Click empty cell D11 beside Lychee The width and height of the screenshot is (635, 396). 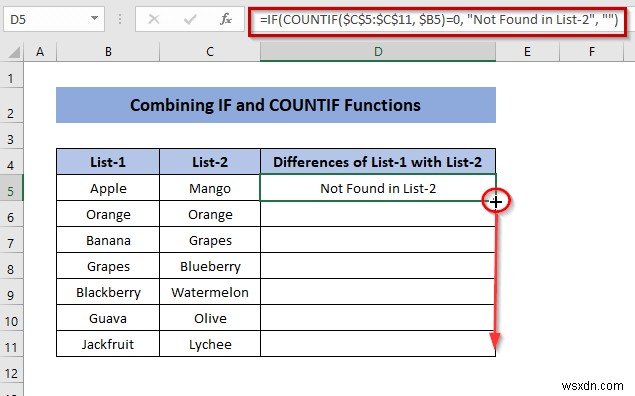(378, 344)
